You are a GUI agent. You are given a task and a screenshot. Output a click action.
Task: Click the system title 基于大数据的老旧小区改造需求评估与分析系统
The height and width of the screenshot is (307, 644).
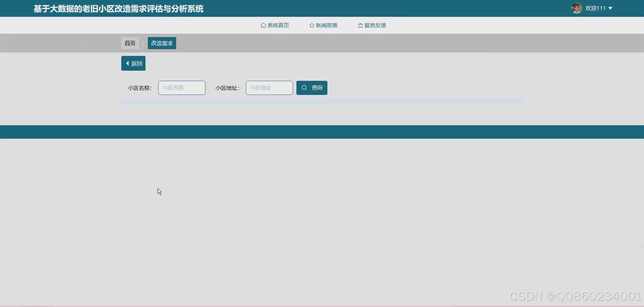[119, 9]
